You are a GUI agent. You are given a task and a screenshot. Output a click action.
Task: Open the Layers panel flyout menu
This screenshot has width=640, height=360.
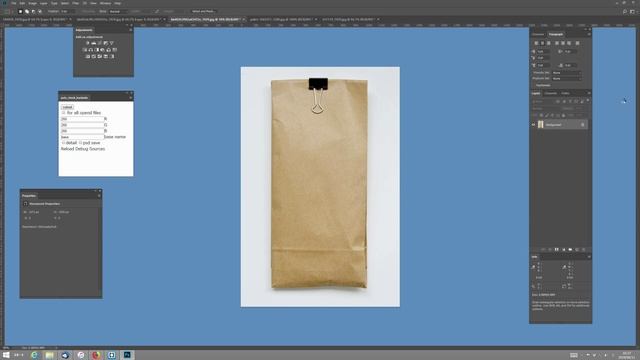[x=589, y=93]
